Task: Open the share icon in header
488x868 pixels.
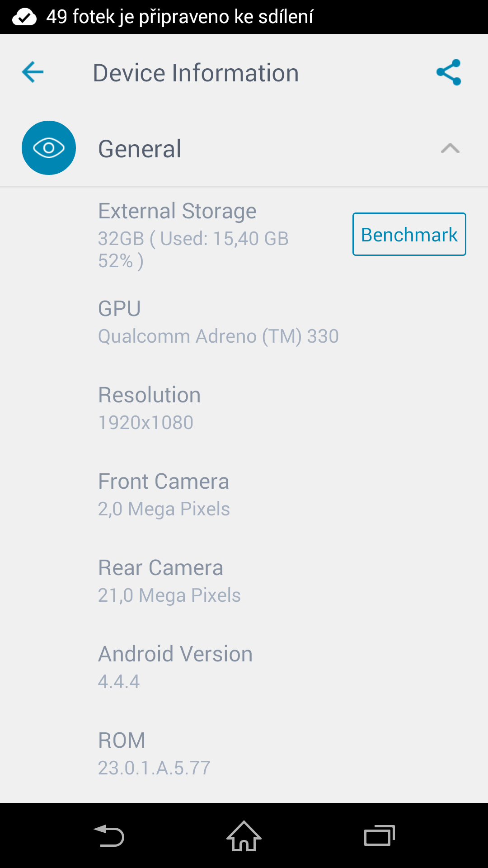Action: (x=449, y=72)
